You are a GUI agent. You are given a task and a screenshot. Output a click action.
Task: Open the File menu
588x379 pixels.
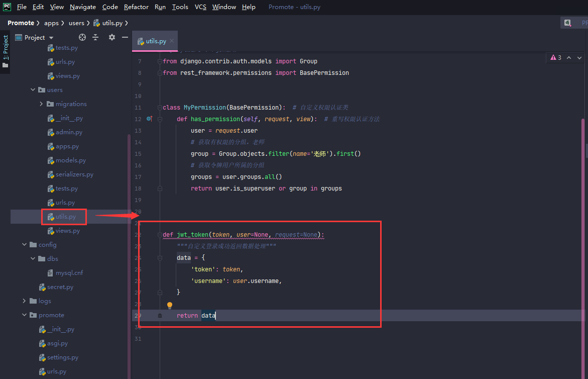tap(22, 7)
